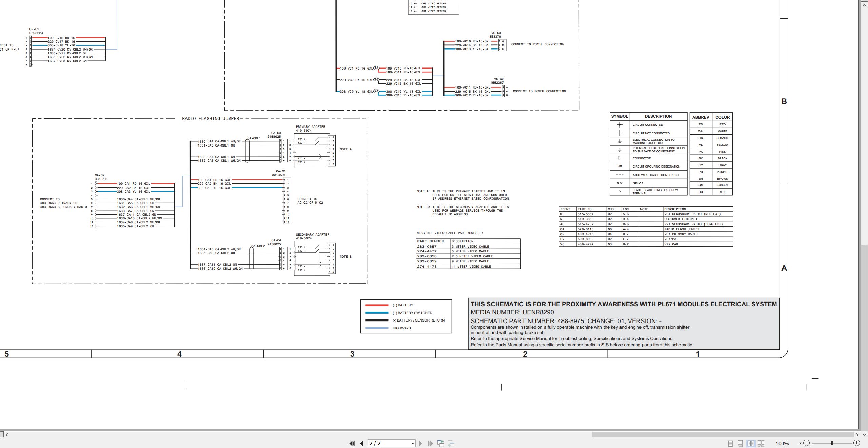Click the (-) BATTERY / SENSOR RETURN legend entry

(x=405, y=320)
